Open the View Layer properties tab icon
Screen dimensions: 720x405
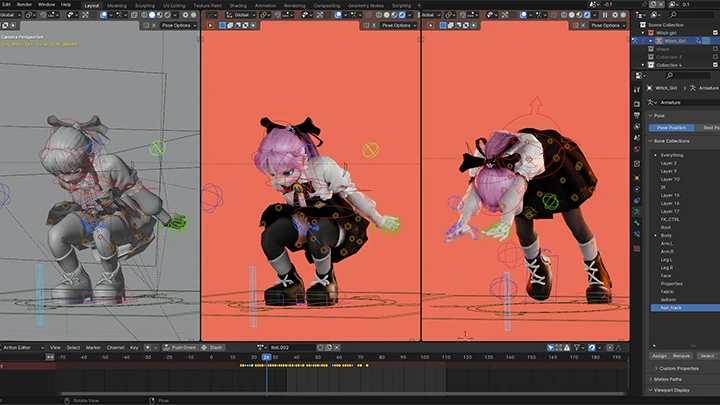click(637, 126)
